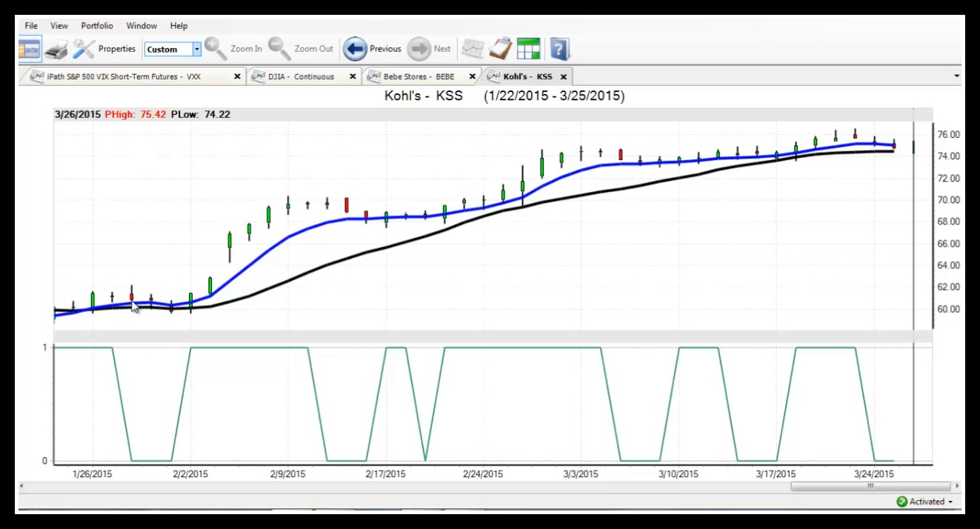The width and height of the screenshot is (980, 529).
Task: Click the blue help book icon
Action: tap(559, 49)
